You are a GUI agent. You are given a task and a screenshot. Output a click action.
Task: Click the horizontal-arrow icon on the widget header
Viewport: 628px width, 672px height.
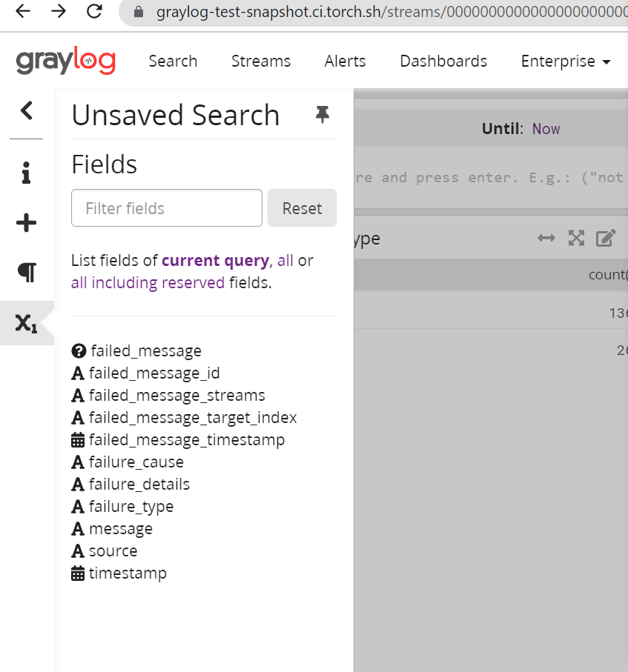546,238
